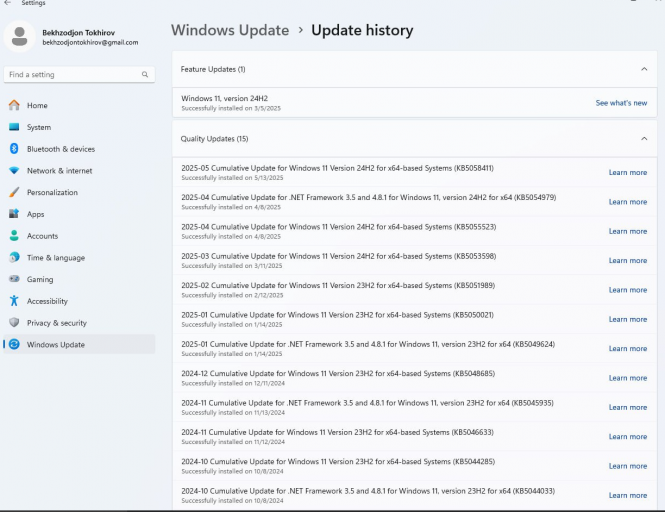Click the Apps icon in sidebar
Viewport: 665px width, 512px height.
tap(14, 214)
